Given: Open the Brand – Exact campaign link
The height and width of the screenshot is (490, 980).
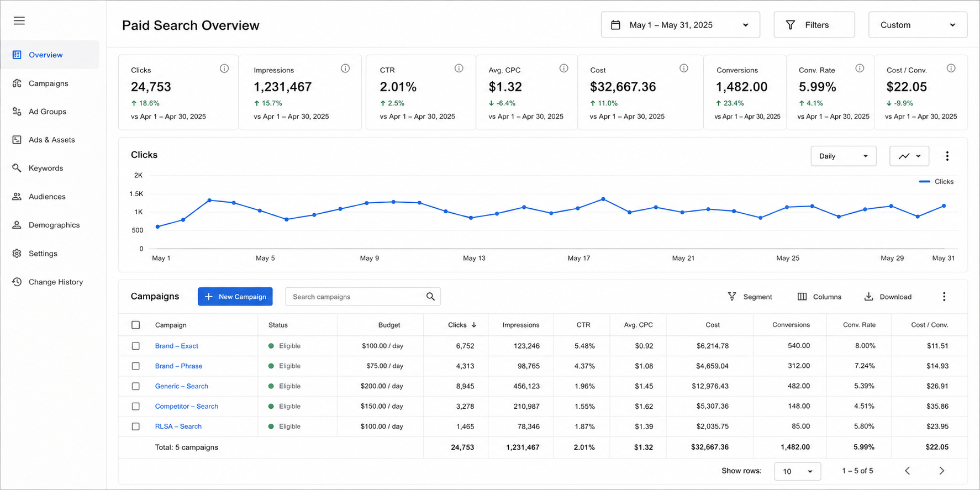Looking at the screenshot, I should (176, 346).
